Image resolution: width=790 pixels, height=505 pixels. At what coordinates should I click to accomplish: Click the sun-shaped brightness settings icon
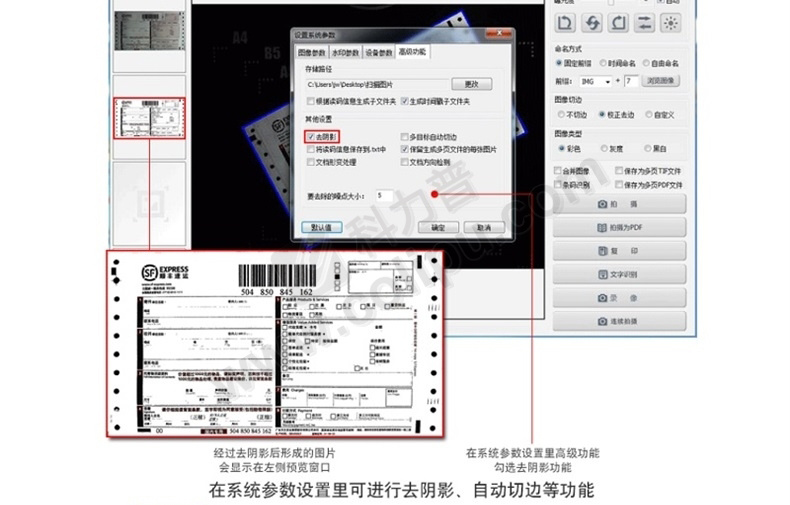tap(672, 22)
